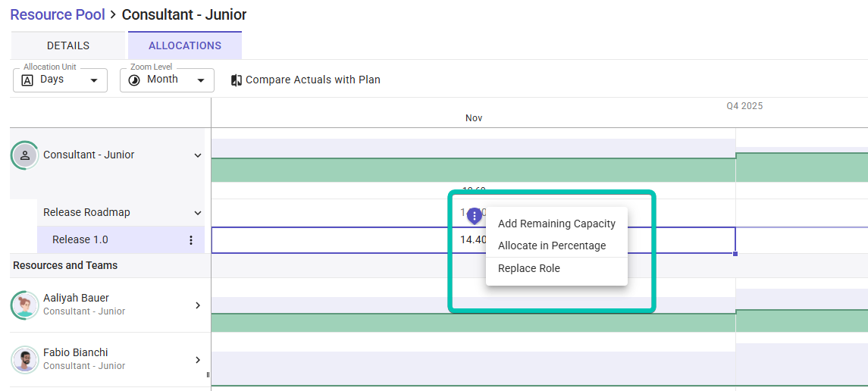Screen dimensions: 868x391
Task: Select Add Remaining Capacity from menu
Action: 556,224
